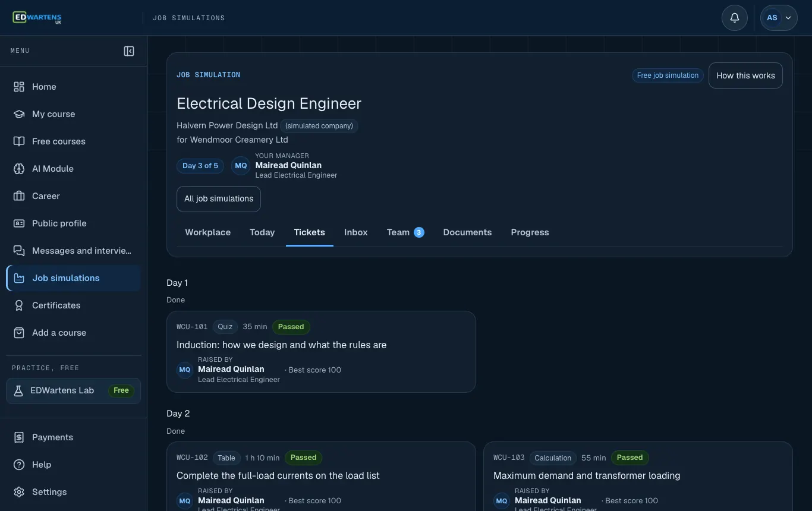Open ticket WCU-102 load list card

click(x=321, y=477)
